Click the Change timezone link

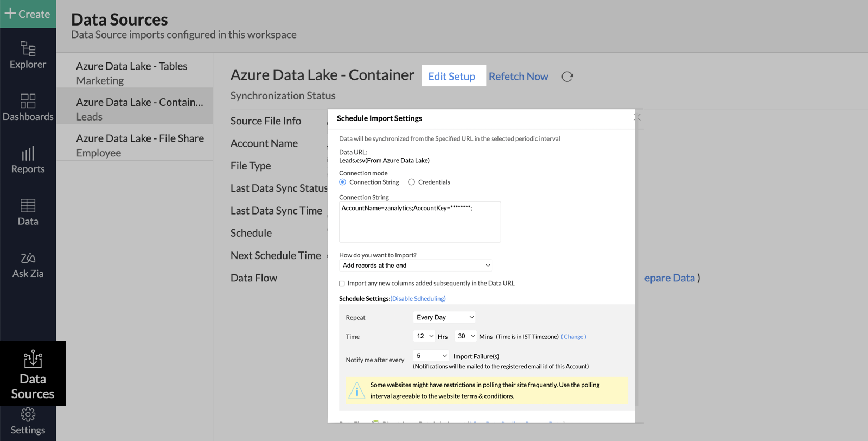573,337
